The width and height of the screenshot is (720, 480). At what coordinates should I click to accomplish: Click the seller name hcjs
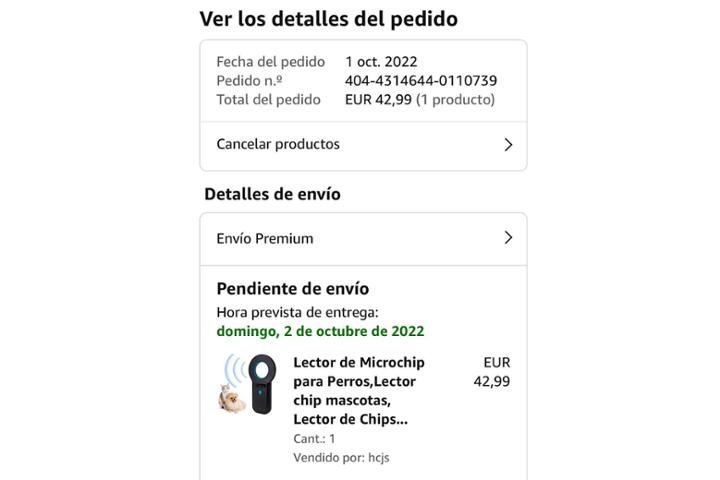pyautogui.click(x=379, y=457)
